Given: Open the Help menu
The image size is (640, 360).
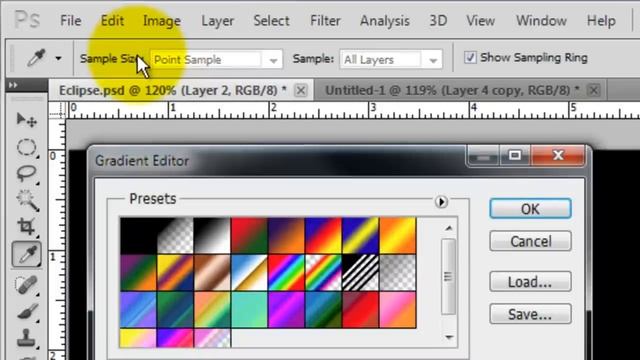Looking at the screenshot, I should tap(601, 20).
